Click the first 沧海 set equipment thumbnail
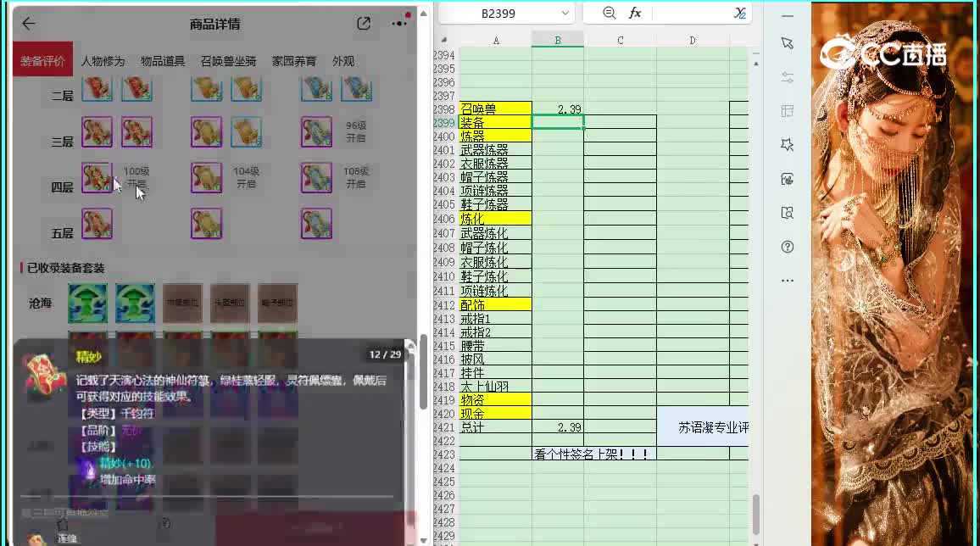 [x=87, y=303]
